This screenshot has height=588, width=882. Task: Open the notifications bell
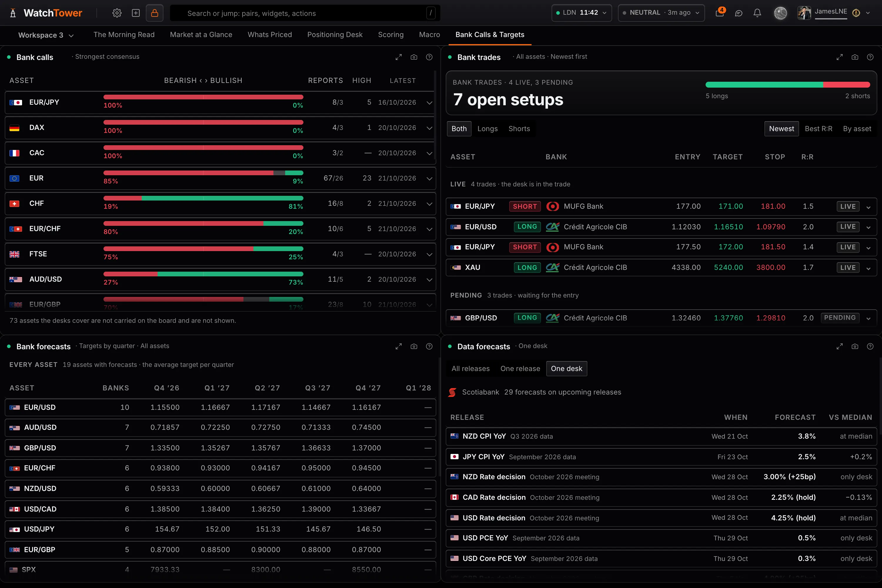tap(758, 13)
